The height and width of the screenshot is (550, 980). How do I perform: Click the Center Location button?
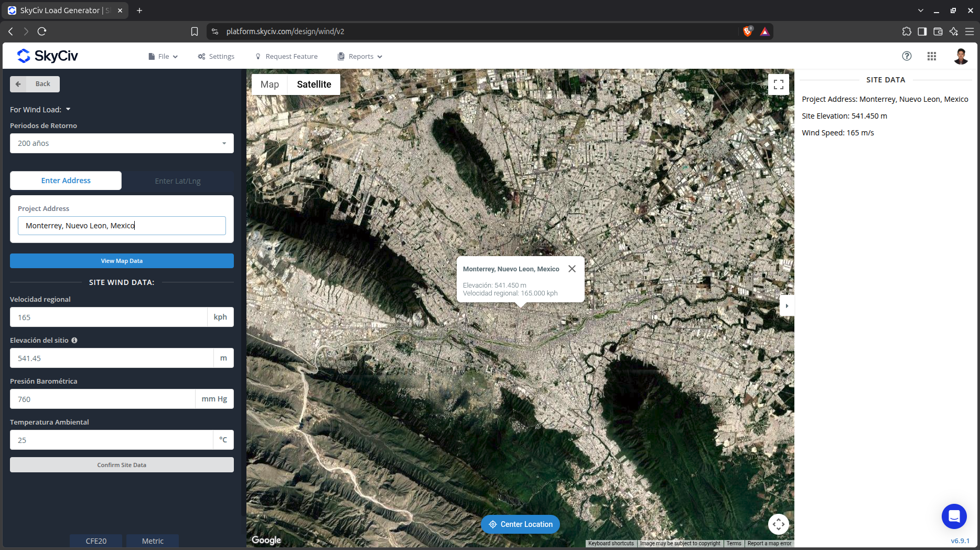(x=520, y=524)
